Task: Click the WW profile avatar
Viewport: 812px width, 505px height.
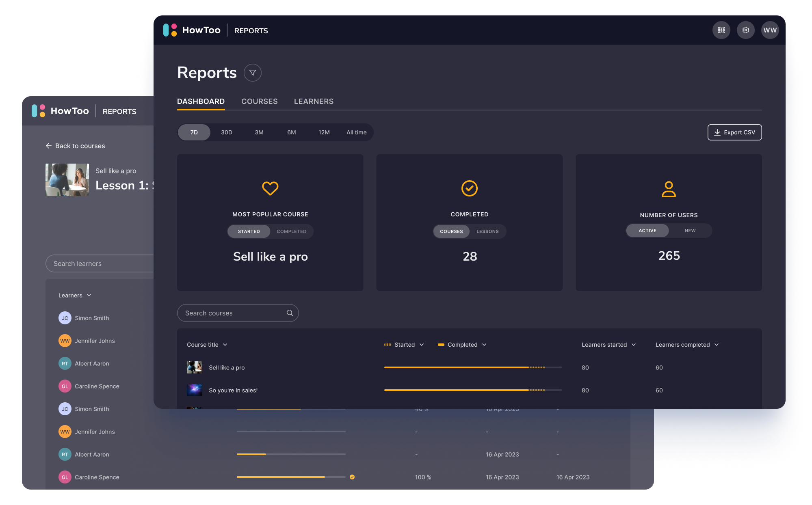Action: (770, 30)
